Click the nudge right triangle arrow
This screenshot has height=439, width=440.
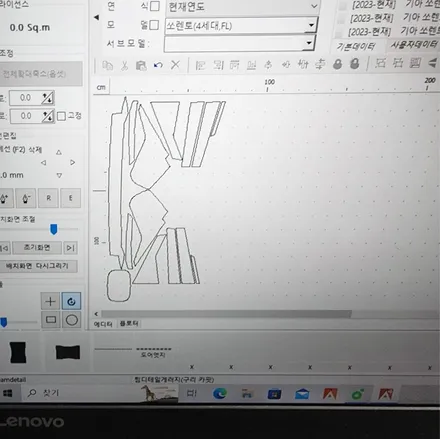pos(73,163)
